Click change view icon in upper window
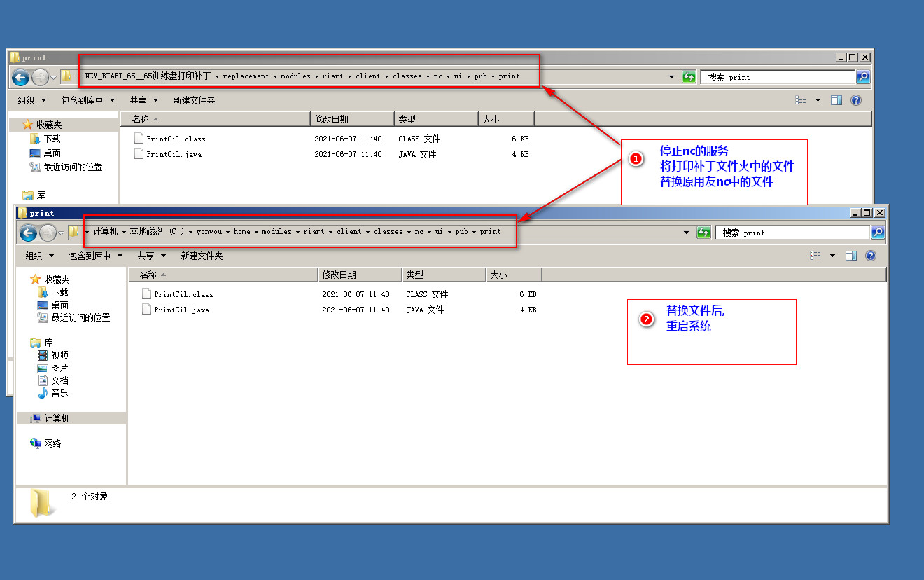The image size is (924, 580). pos(801,100)
